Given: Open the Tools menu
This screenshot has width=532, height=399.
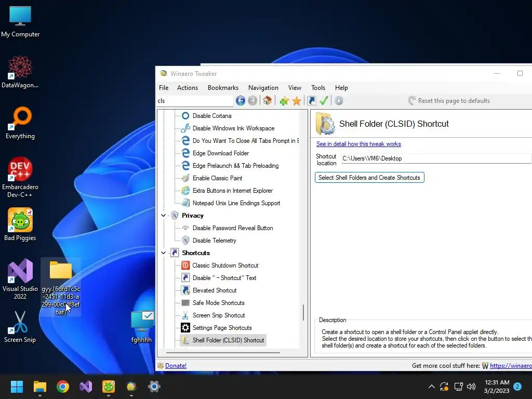Looking at the screenshot, I should tap(318, 87).
